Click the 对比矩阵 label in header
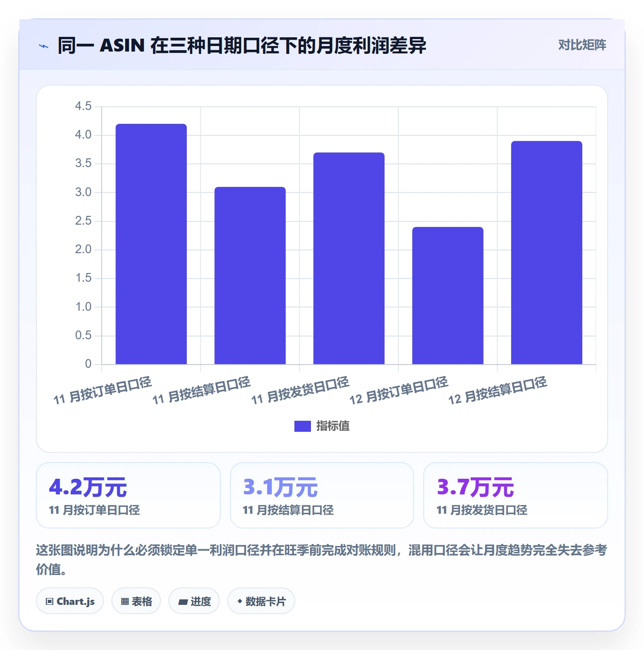This screenshot has width=644, height=650. (x=582, y=45)
